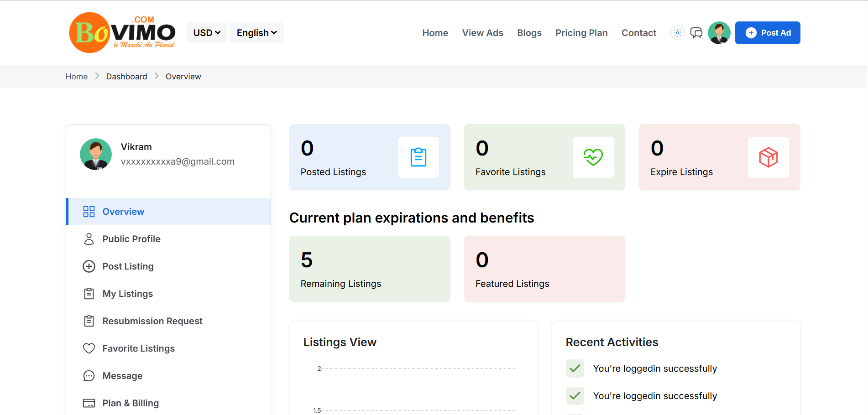Click first loggedin successfully check icon

pyautogui.click(x=575, y=368)
